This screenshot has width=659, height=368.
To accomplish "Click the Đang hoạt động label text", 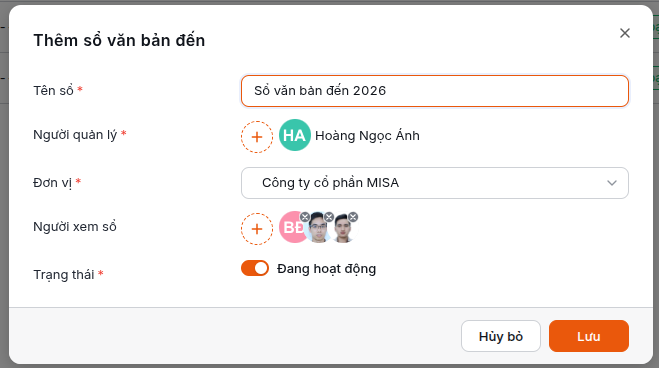I will pos(327,269).
